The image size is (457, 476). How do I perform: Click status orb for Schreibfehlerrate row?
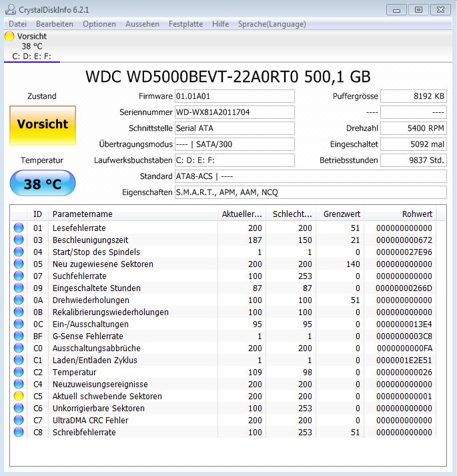19,432
